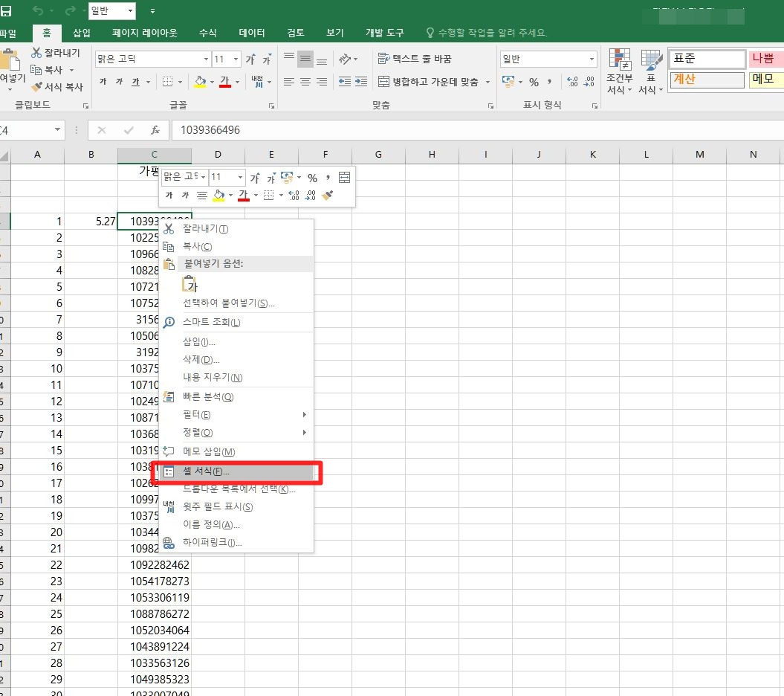Click the red font color button in ribbon
This screenshot has width=784, height=696.
[225, 82]
